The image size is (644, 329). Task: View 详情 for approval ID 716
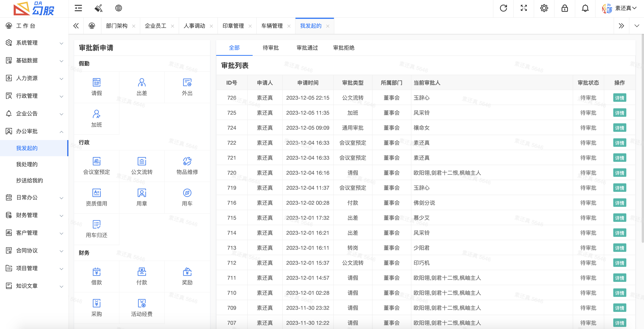[x=619, y=203]
